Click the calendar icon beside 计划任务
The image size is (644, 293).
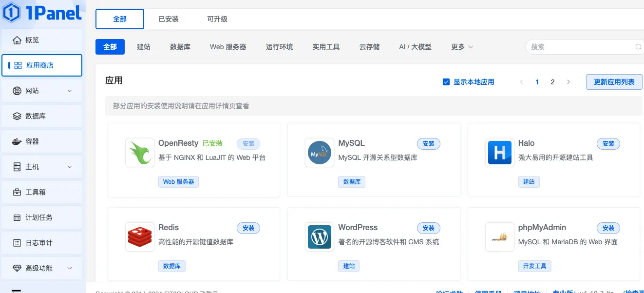click(x=17, y=217)
